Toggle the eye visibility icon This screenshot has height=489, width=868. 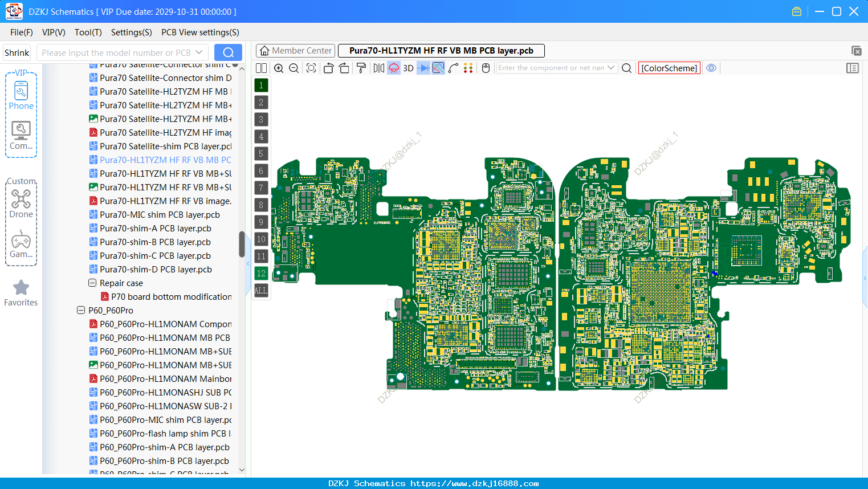pos(711,68)
